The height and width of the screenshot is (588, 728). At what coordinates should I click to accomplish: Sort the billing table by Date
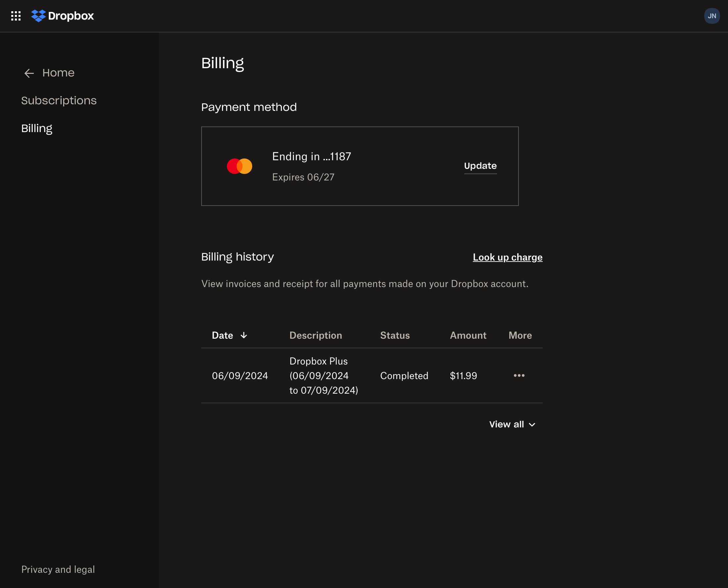tap(222, 335)
